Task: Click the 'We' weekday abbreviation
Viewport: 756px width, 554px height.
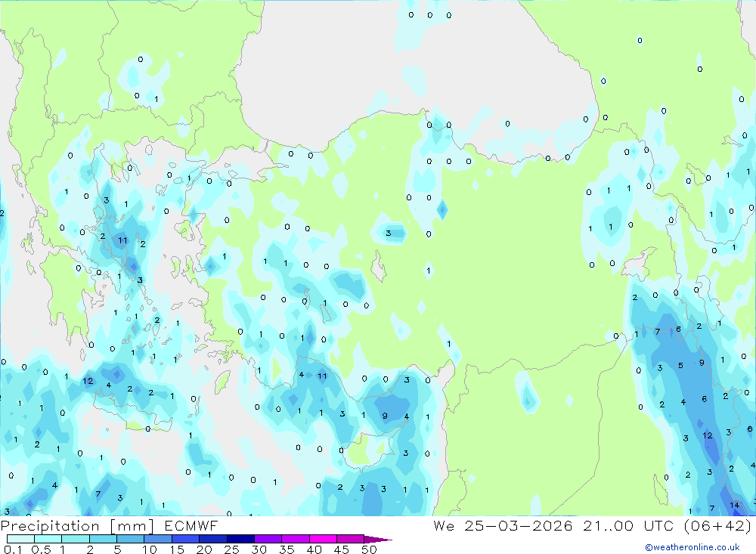Action: tap(444, 525)
